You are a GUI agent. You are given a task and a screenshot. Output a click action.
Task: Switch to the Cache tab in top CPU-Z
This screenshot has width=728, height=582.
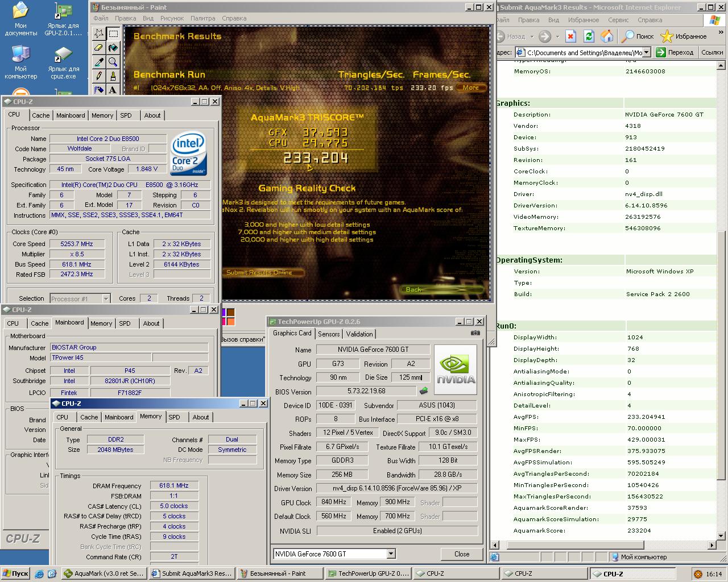click(40, 115)
